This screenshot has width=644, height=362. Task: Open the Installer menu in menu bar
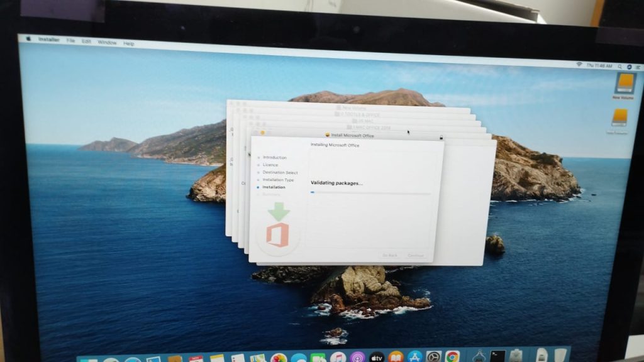point(48,40)
